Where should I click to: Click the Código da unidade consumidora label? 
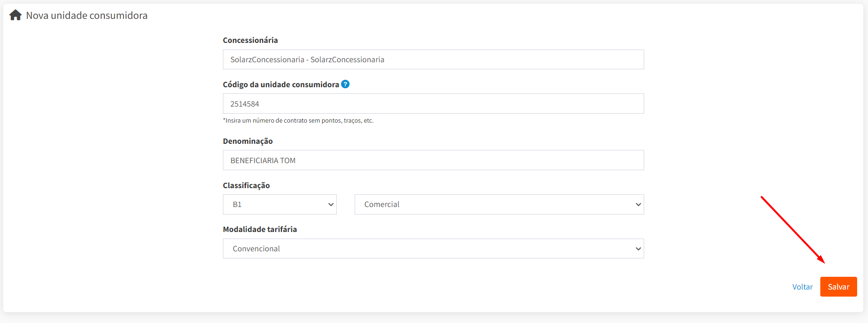pyautogui.click(x=281, y=84)
